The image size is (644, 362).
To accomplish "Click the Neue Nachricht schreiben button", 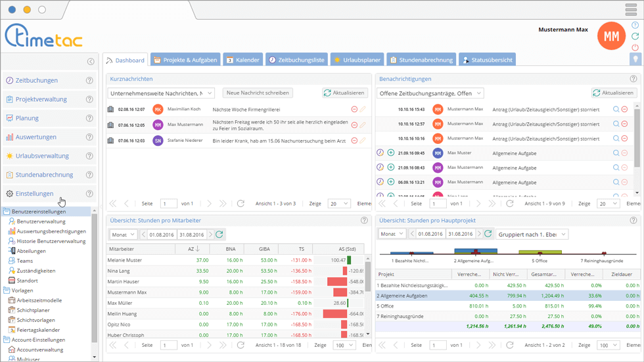I will click(x=257, y=93).
